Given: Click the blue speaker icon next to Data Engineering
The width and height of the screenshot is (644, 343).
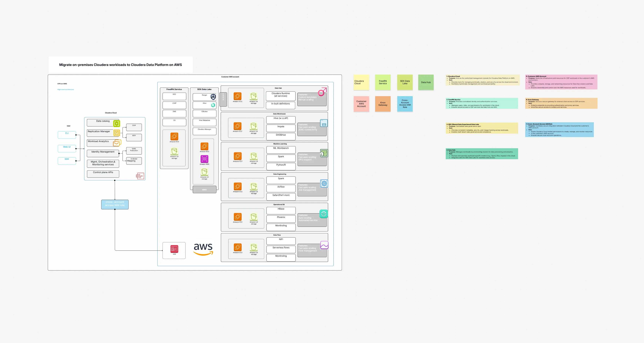Looking at the screenshot, I should [x=324, y=183].
